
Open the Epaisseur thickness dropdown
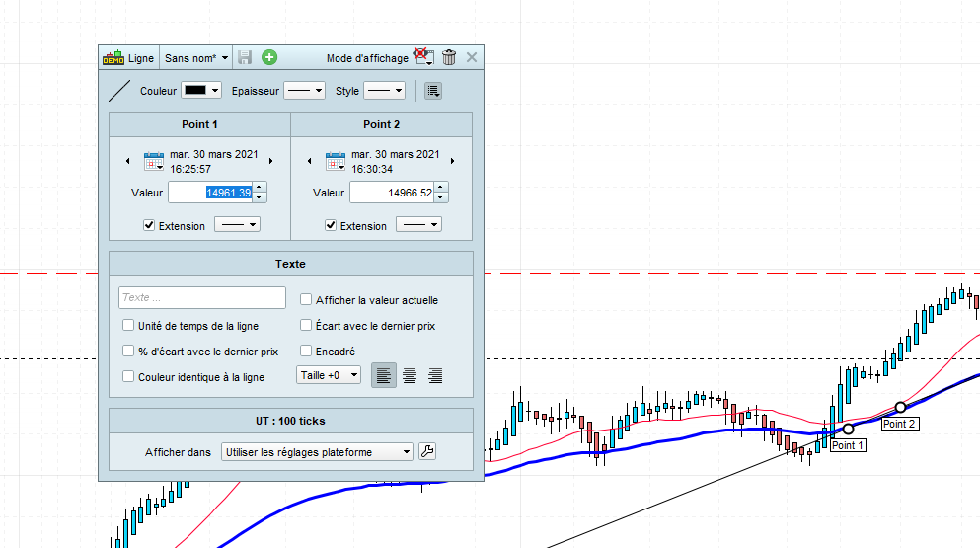click(x=304, y=91)
